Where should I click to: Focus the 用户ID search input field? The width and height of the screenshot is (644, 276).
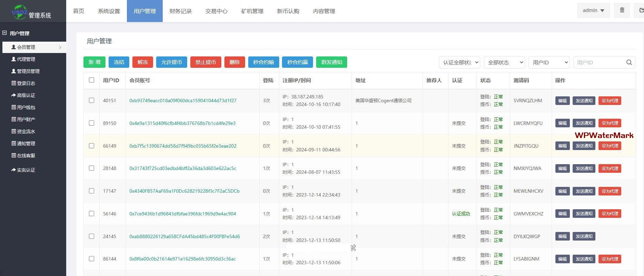click(599, 62)
